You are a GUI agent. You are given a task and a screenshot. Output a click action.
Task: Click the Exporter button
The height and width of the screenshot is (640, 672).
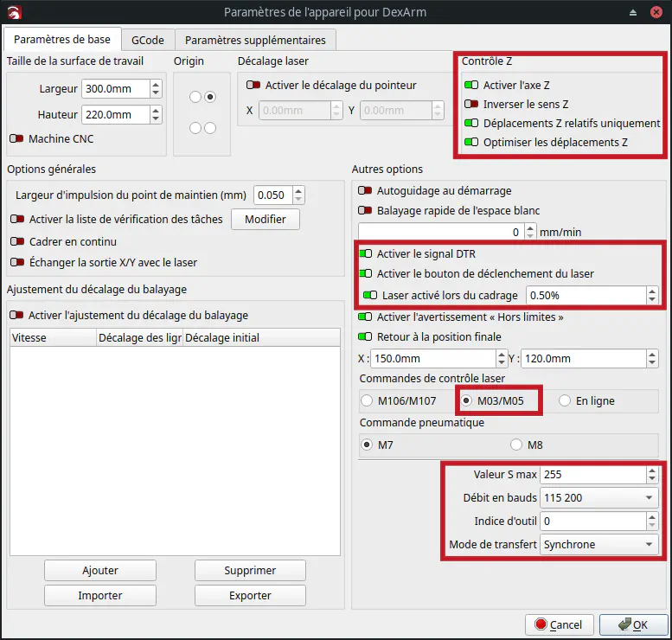click(250, 595)
